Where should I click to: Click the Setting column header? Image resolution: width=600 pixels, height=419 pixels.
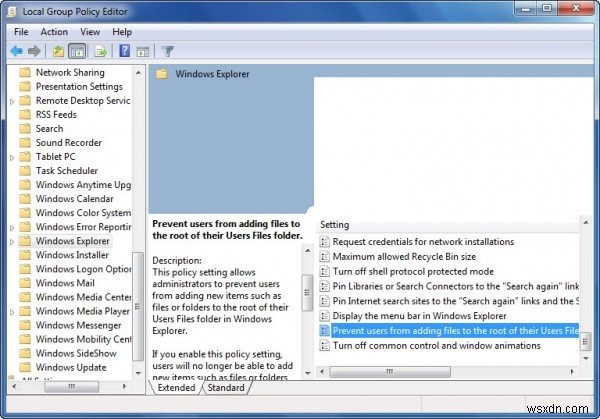coord(448,225)
